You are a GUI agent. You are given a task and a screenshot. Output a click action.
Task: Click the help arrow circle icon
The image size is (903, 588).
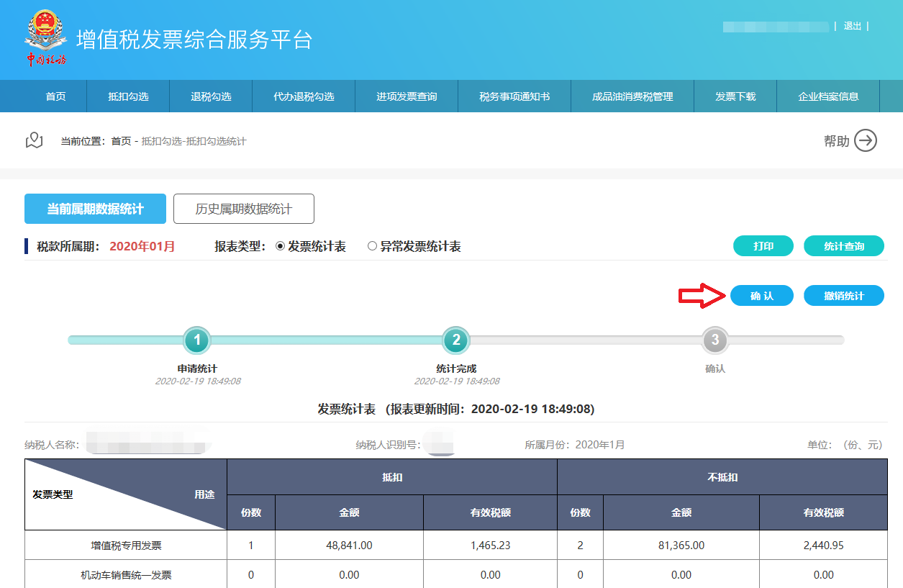coord(866,140)
